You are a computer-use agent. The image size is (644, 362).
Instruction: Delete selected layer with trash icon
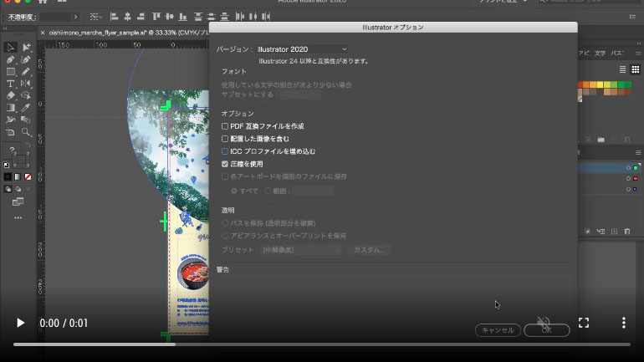(627, 232)
